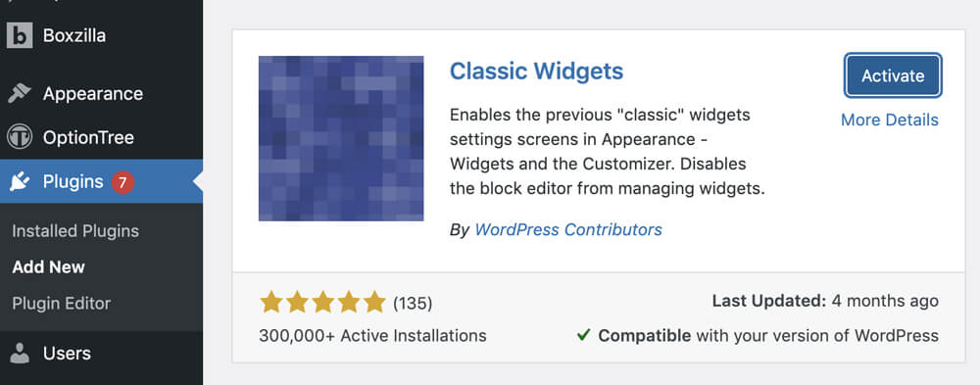Select the Add New submenu item
The height and width of the screenshot is (385, 980).
[49, 266]
